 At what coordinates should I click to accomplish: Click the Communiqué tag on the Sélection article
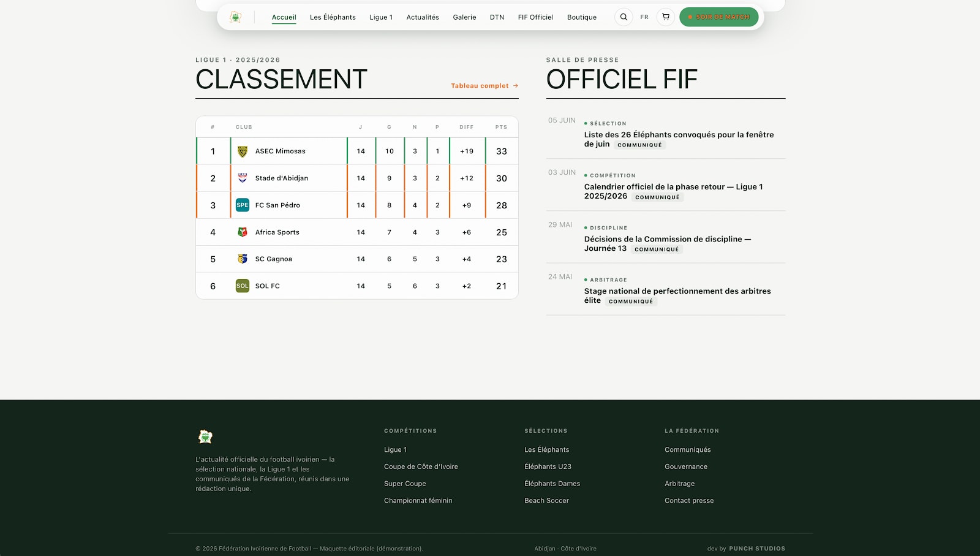tap(639, 145)
